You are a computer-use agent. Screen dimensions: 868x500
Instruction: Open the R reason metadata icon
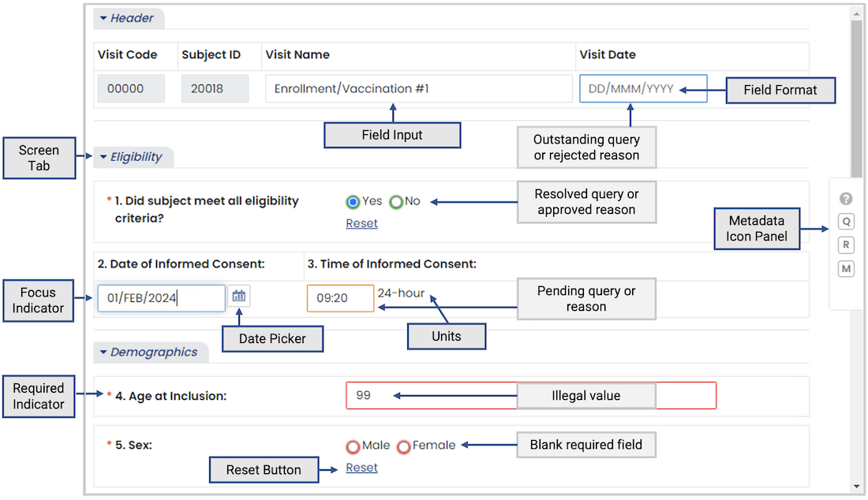(846, 245)
